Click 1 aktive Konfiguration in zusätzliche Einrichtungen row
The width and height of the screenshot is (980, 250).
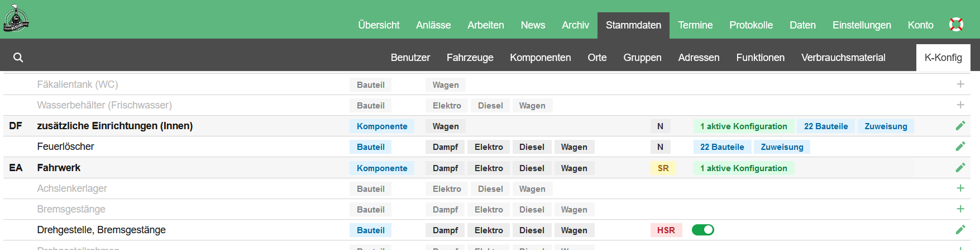click(744, 126)
